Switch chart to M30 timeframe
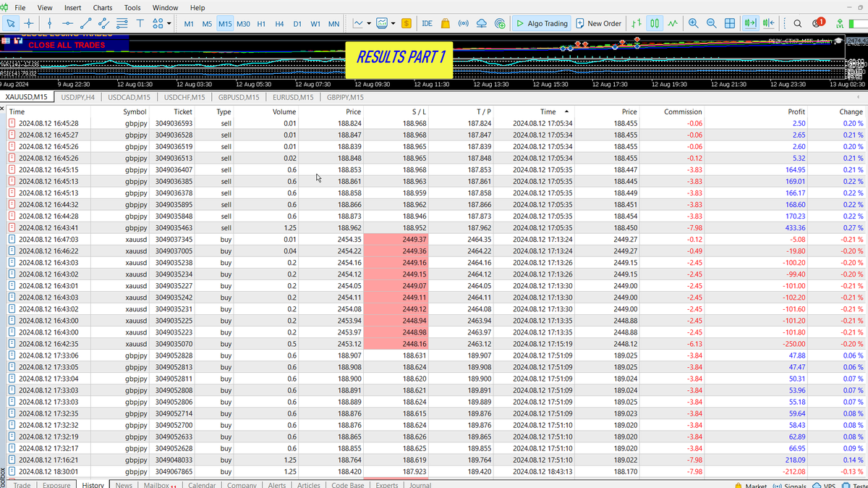868x488 pixels. click(x=243, y=24)
